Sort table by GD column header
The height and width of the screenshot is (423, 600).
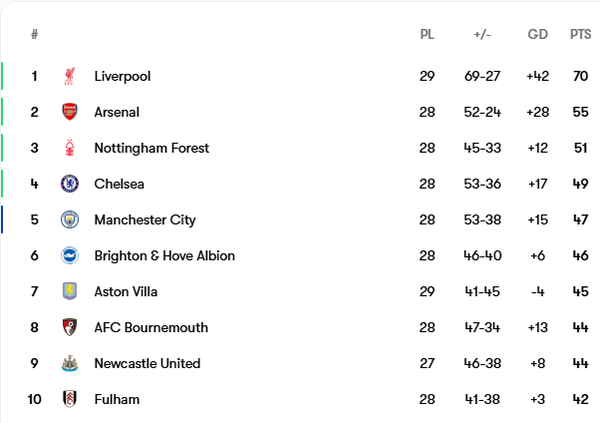538,34
